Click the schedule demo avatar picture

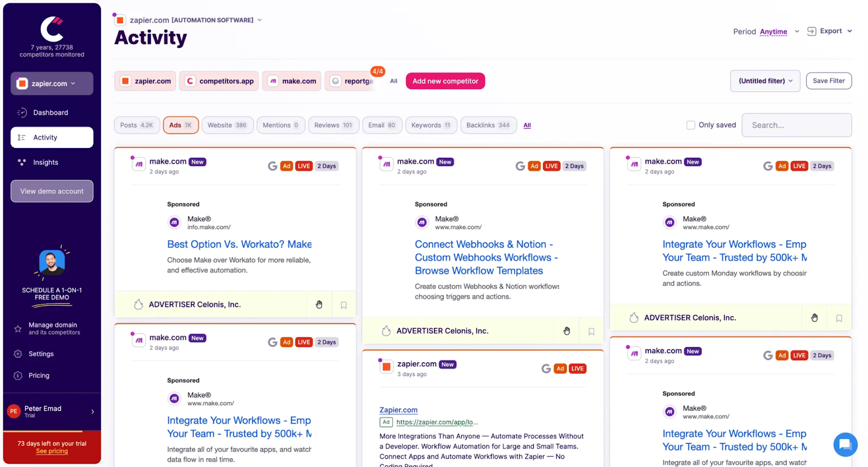[x=52, y=263]
